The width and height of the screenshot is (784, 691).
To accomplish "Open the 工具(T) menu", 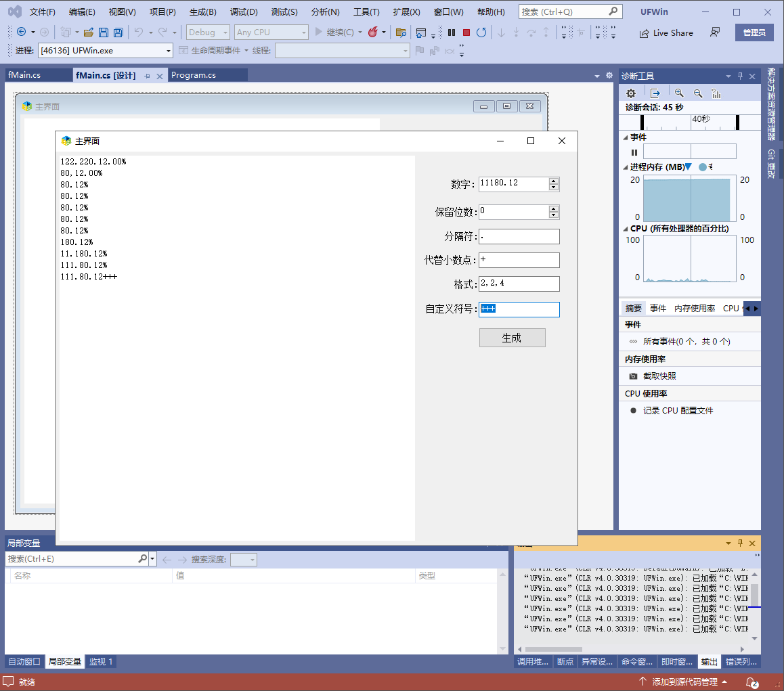I will pyautogui.click(x=366, y=12).
